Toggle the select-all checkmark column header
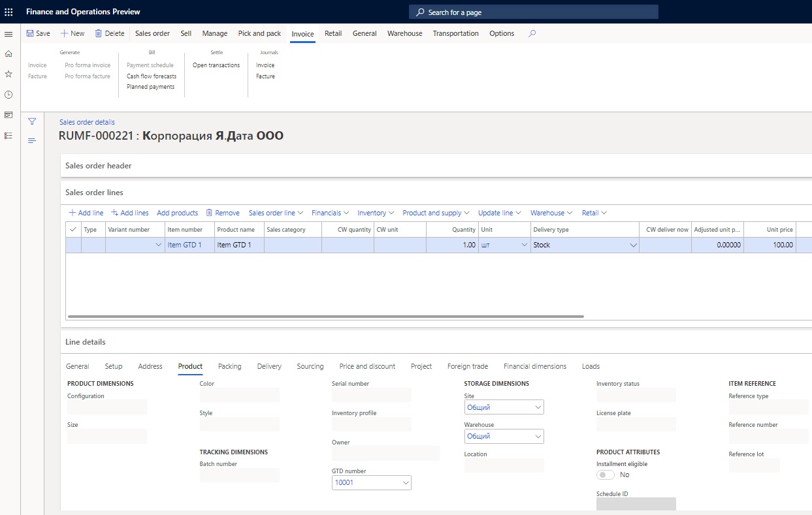The width and height of the screenshot is (812, 515). point(73,230)
